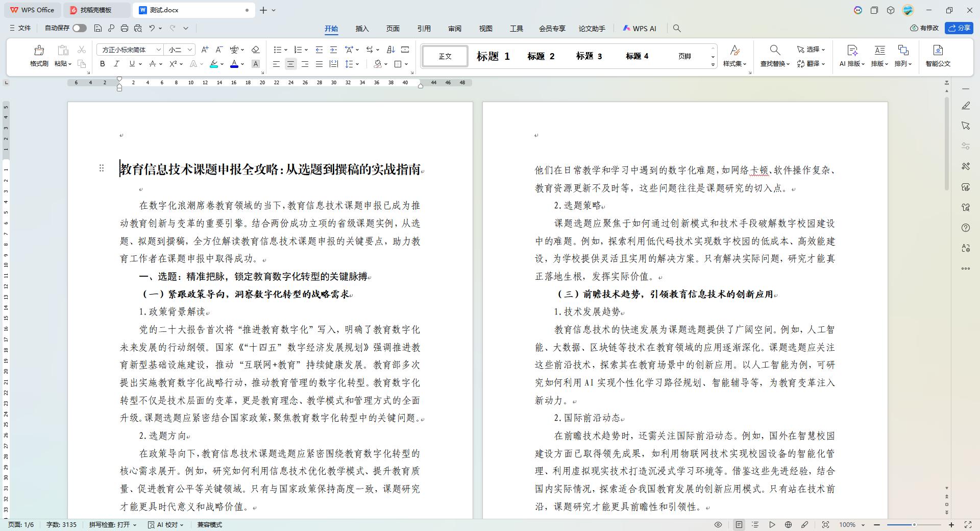The width and height of the screenshot is (980, 531).
Task: Switch to outline view in status bar
Action: [755, 524]
